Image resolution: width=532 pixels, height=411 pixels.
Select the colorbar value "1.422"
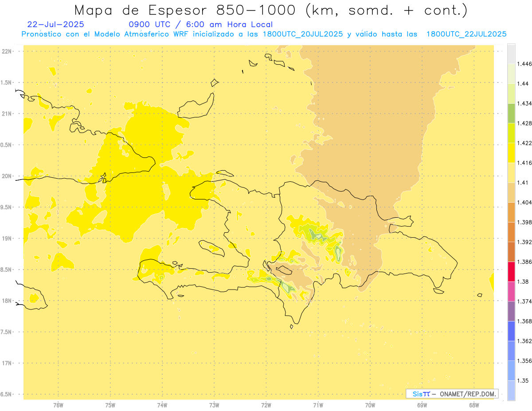point(524,143)
